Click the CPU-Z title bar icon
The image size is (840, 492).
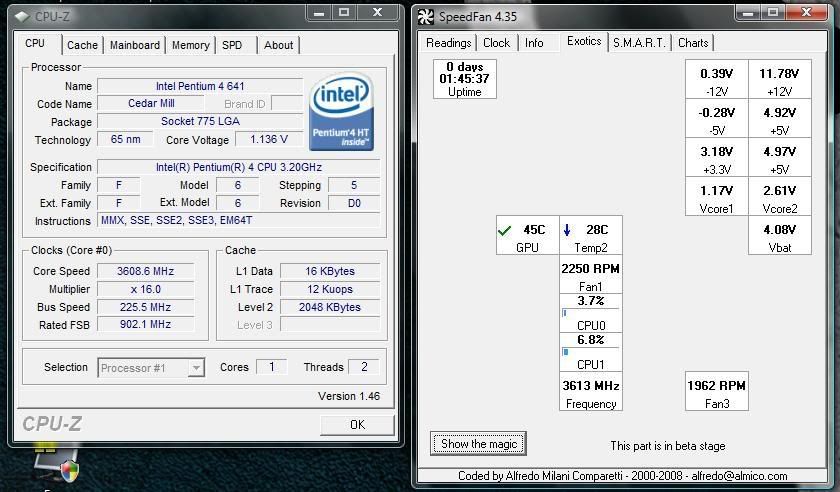[22, 17]
